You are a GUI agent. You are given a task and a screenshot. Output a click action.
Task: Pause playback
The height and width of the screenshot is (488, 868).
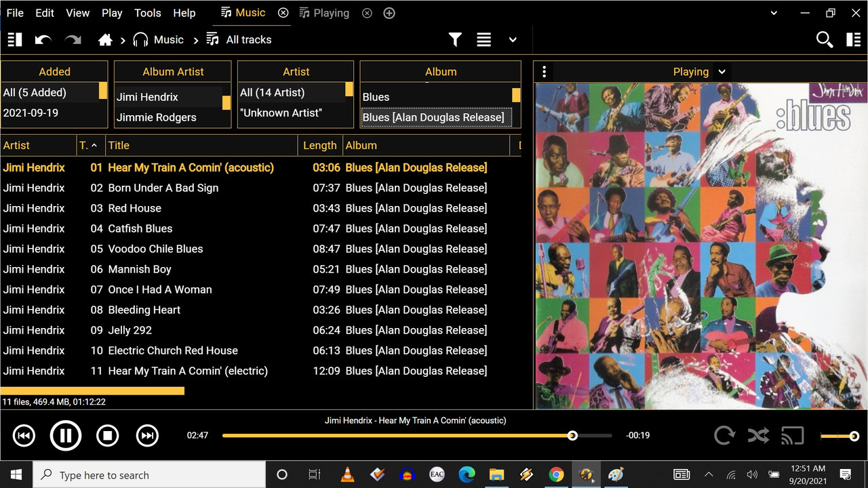[66, 436]
